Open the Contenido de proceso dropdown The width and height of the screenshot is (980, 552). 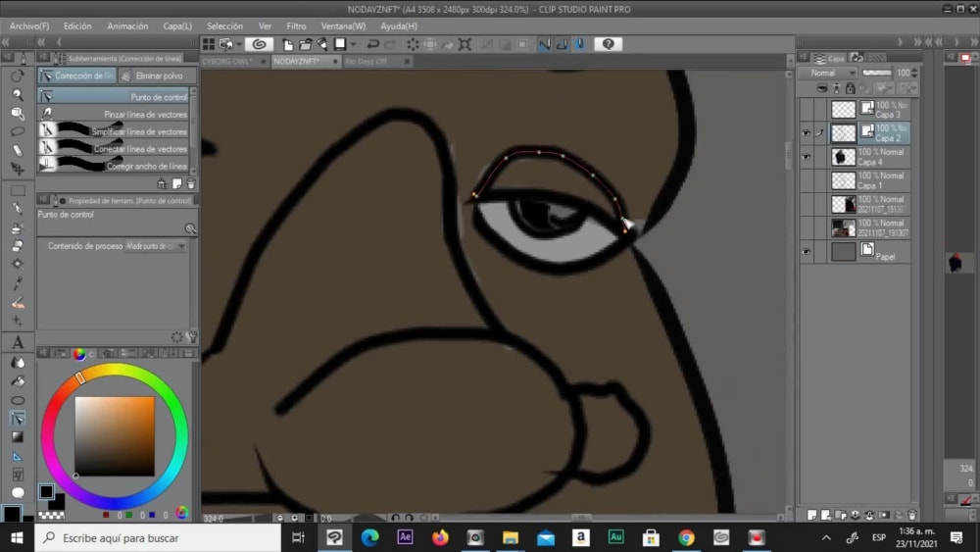click(156, 246)
